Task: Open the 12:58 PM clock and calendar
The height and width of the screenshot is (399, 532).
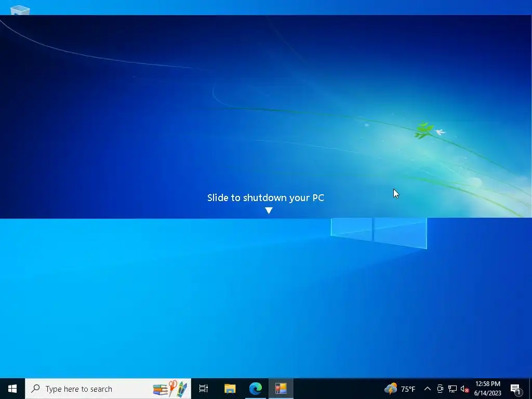Action: (x=487, y=389)
